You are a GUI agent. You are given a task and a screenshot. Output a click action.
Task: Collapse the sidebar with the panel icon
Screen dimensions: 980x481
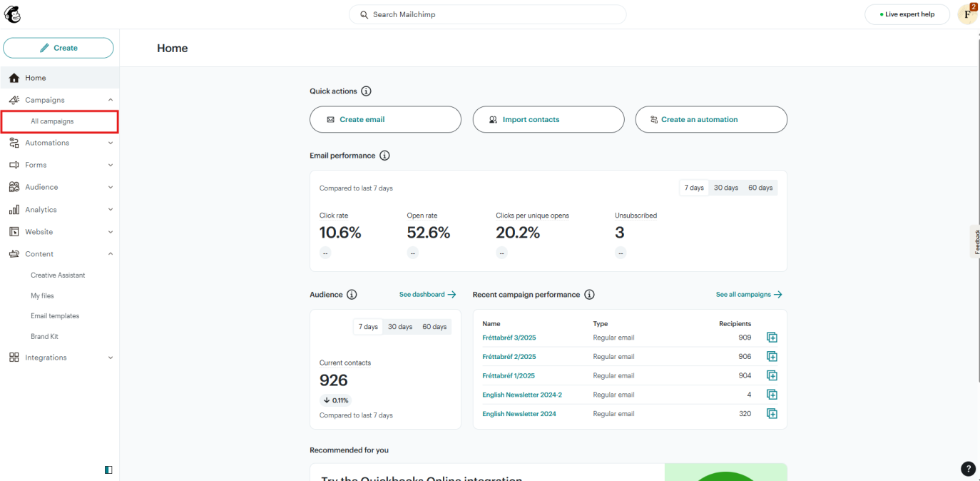point(108,470)
